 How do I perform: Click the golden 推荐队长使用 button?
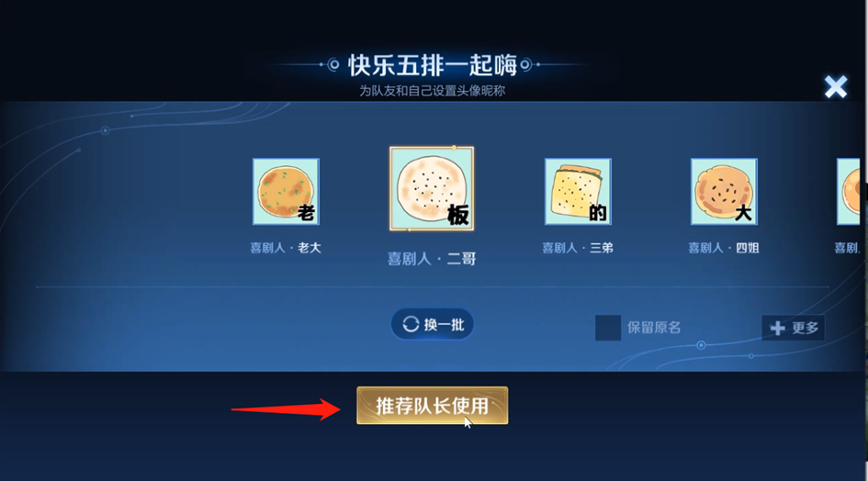(433, 406)
